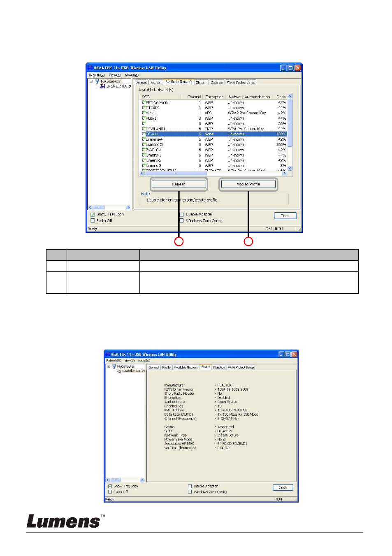The width and height of the screenshot is (392, 556).
Task: Click the wireless icon beside dlink_1 network
Action: pos(144,113)
